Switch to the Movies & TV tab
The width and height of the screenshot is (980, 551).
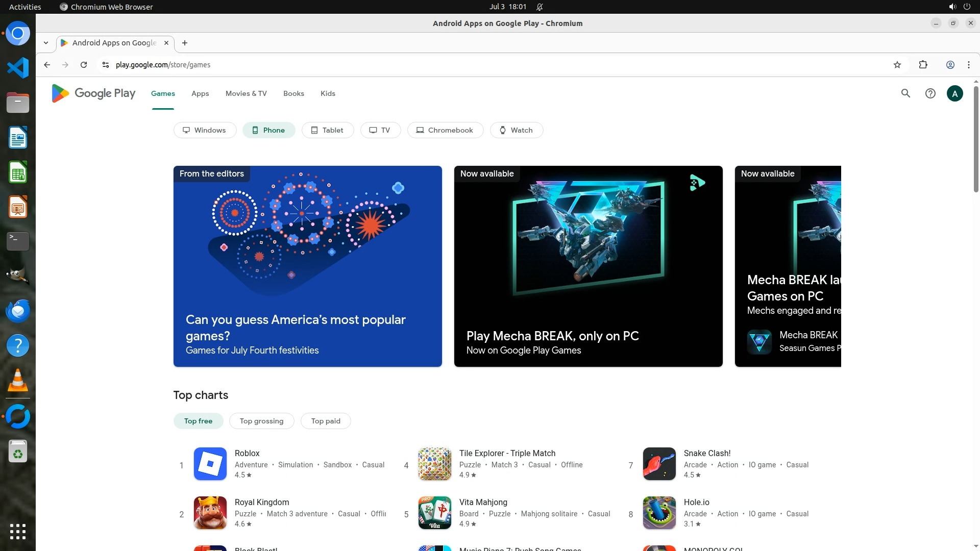click(246, 93)
